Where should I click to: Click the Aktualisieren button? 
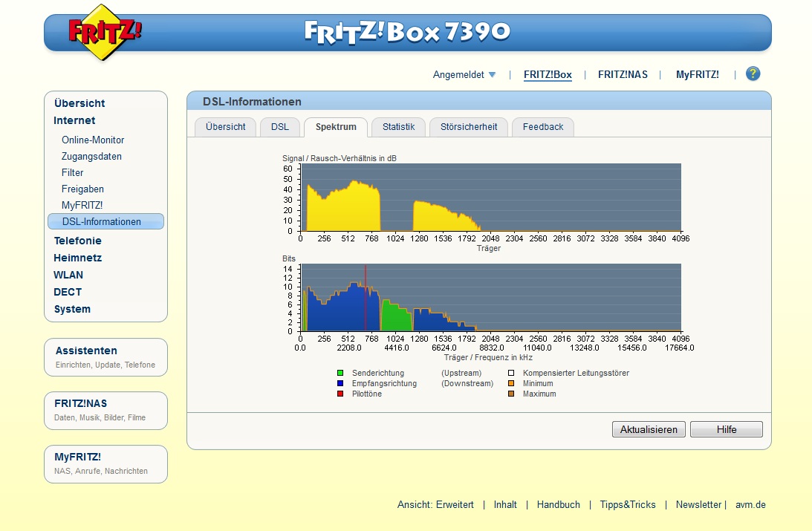coord(649,429)
